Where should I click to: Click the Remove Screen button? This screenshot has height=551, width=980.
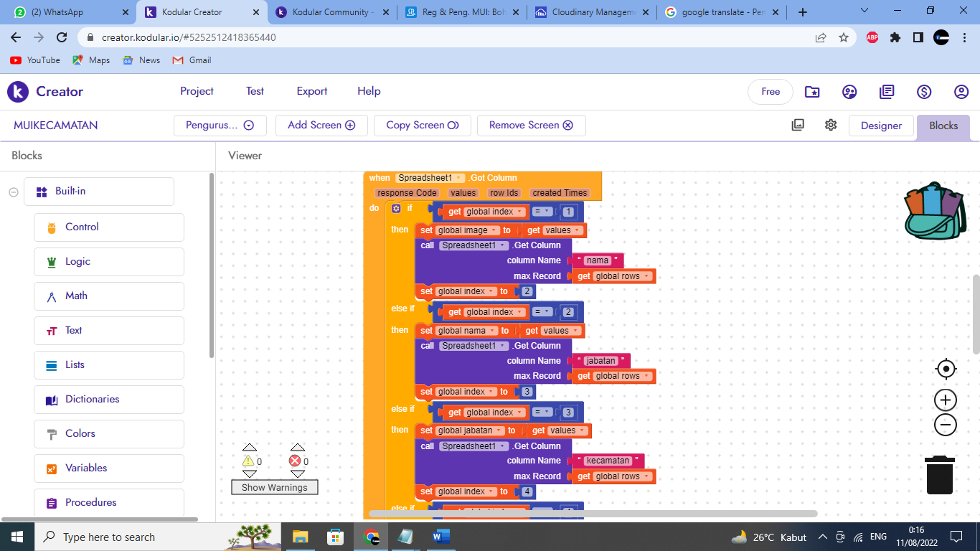(532, 126)
